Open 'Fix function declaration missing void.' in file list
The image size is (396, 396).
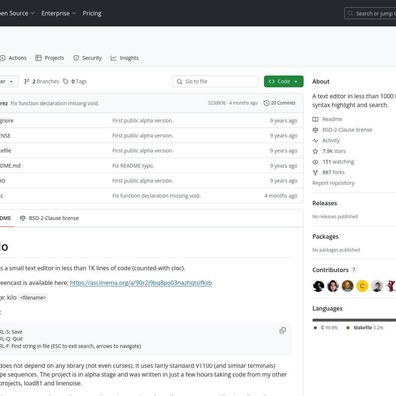(x=156, y=196)
